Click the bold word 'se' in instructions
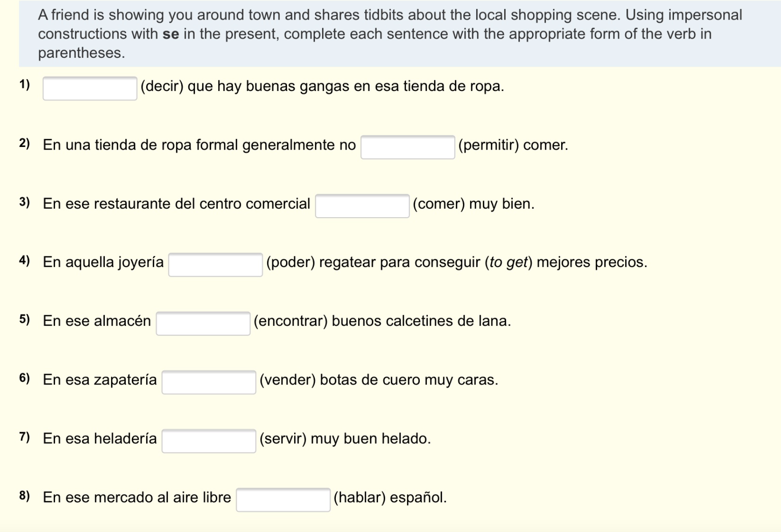The width and height of the screenshot is (781, 532). 171,34
